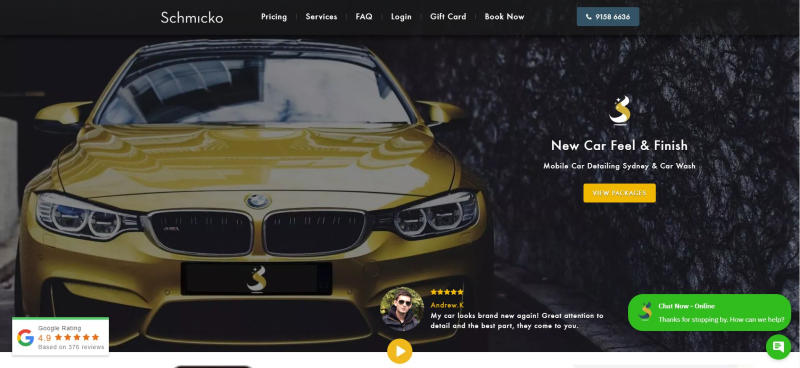800x368 pixels.
Task: Select the Gift Card nav link
Action: [448, 17]
